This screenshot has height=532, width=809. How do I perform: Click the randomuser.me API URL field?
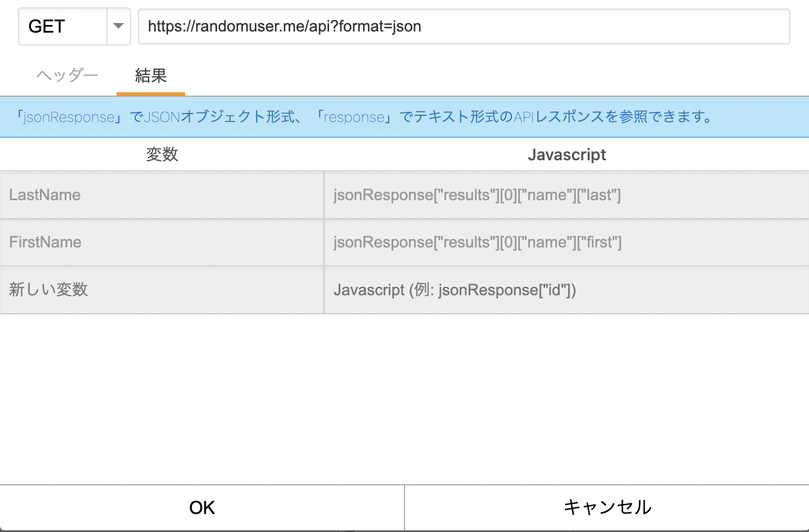click(x=464, y=26)
